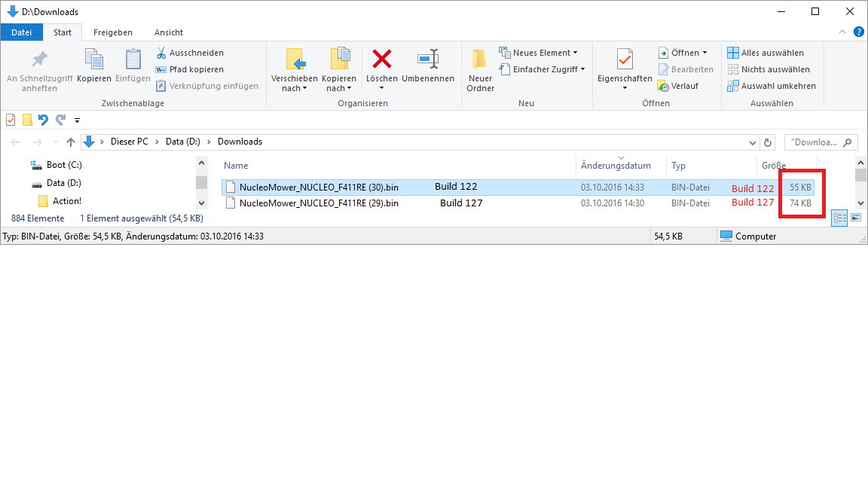Viewport: 868px width, 488px height.
Task: Click Alles auswählen
Action: click(766, 53)
